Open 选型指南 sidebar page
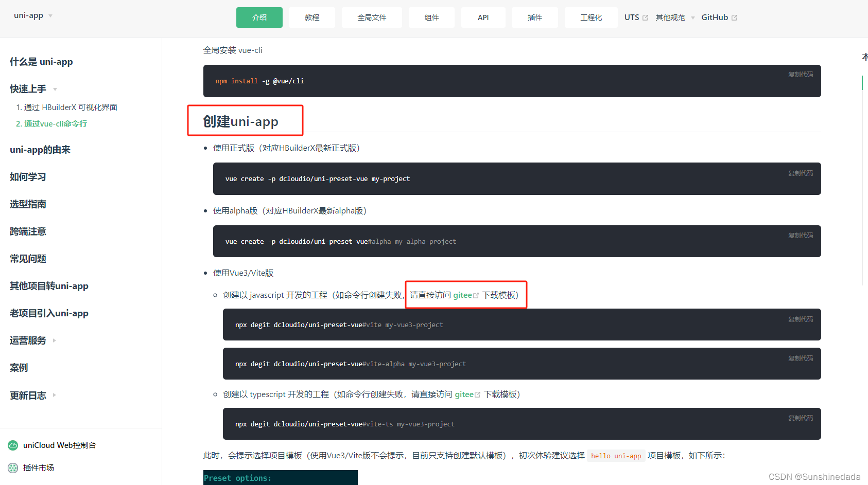The height and width of the screenshot is (485, 868). (28, 204)
